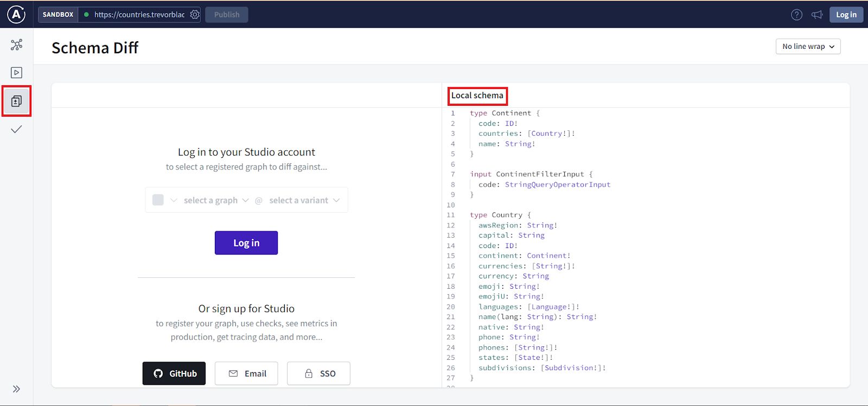This screenshot has height=406, width=868.
Task: Click line 'states: [State!]!'
Action: (515, 358)
